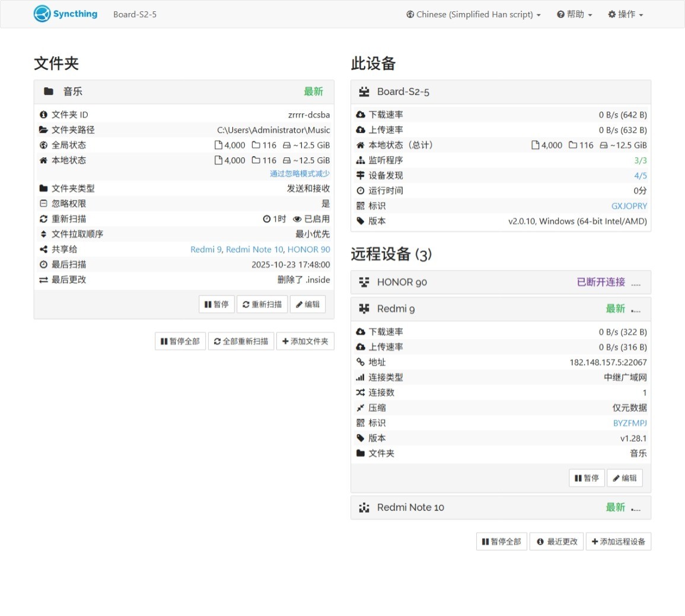Click the eye icon for watcher 已启用

point(297,219)
